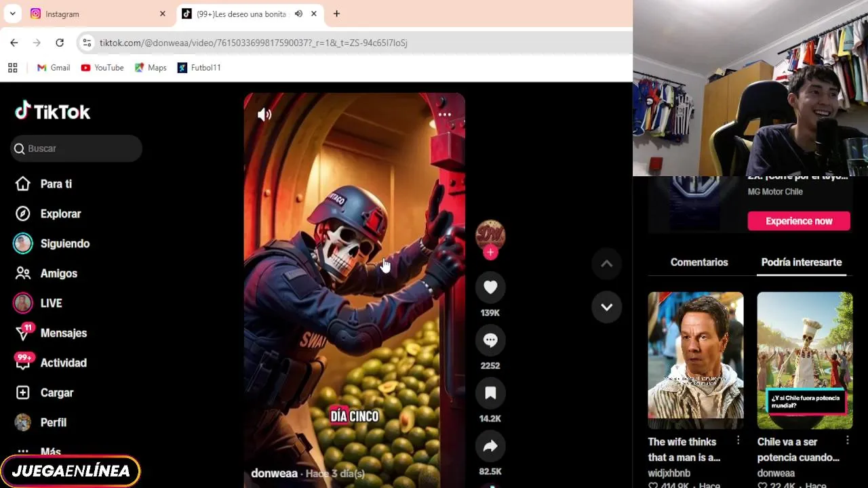Close the Instagram browser tab
The image size is (868, 488).
point(162,14)
